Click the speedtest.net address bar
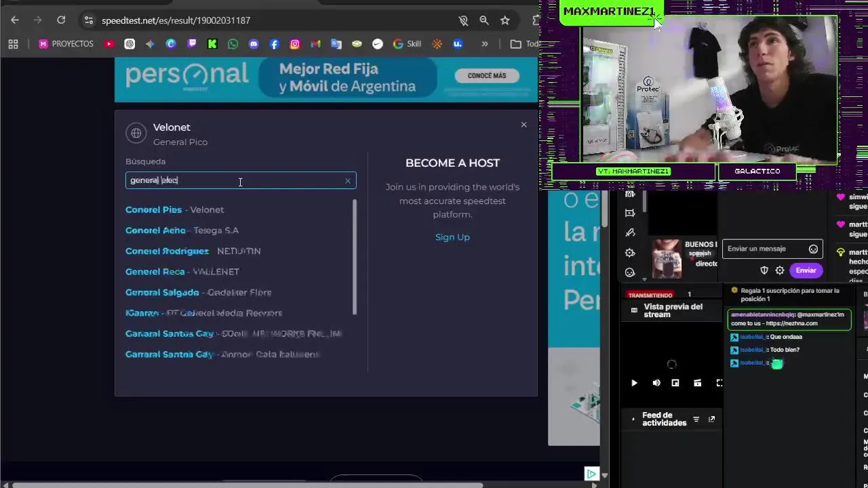 tap(271, 20)
